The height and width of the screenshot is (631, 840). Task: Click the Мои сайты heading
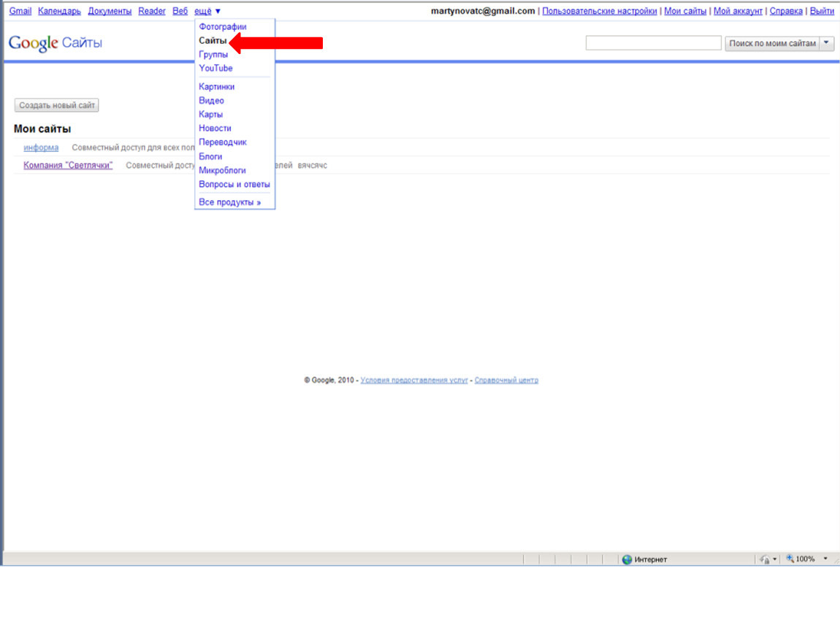(42, 129)
